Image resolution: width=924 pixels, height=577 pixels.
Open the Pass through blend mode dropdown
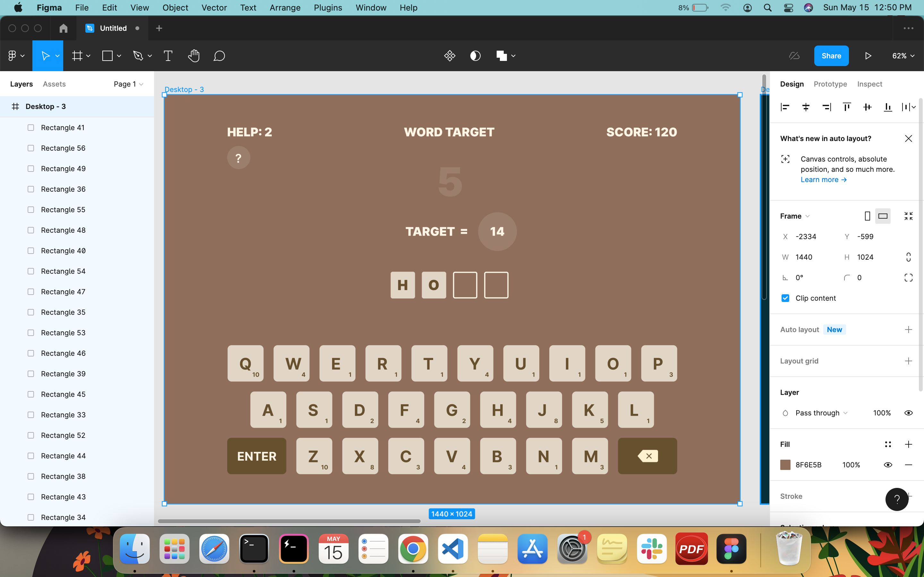821,413
